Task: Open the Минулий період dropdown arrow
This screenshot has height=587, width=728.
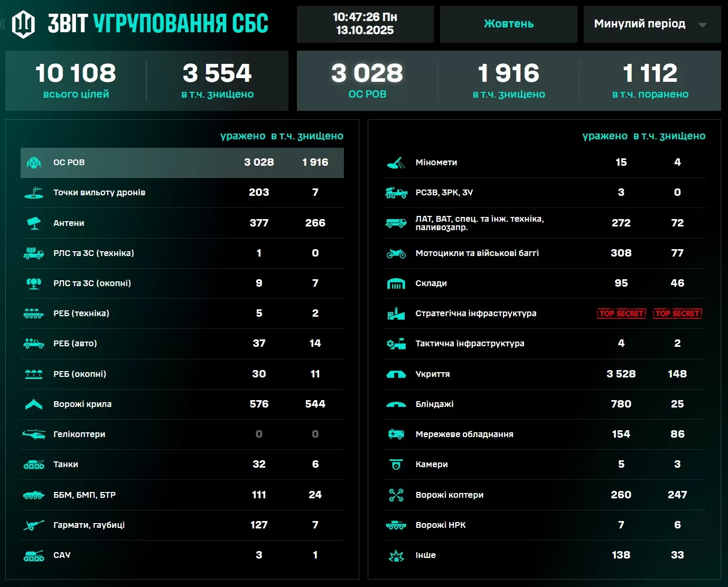Action: [x=702, y=25]
